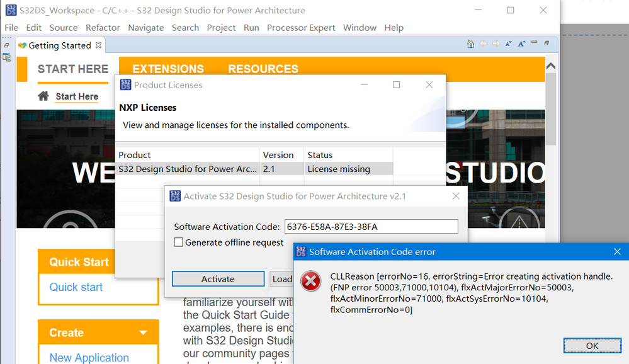Select the S32 Design Studio for Power Arc... row
629x364 pixels.
coord(254,169)
